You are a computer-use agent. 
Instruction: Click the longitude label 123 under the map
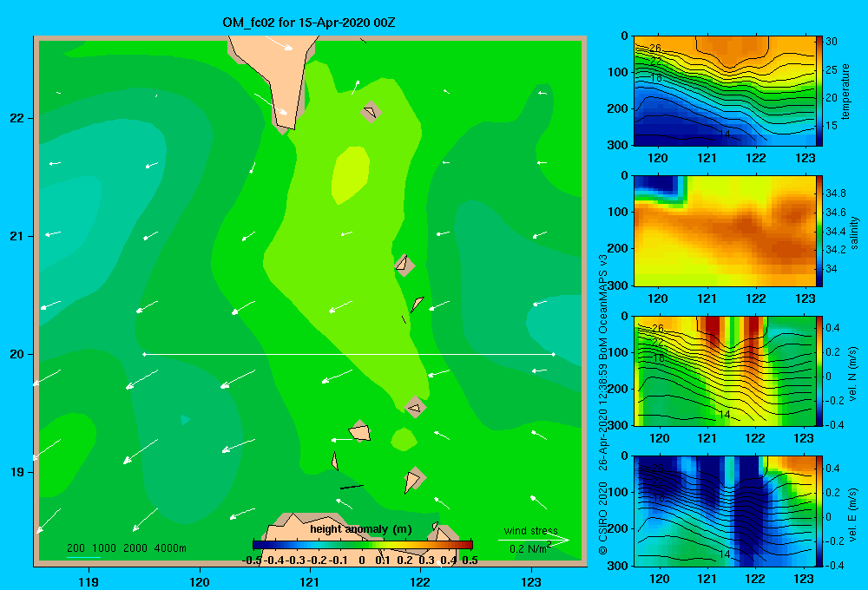(531, 581)
